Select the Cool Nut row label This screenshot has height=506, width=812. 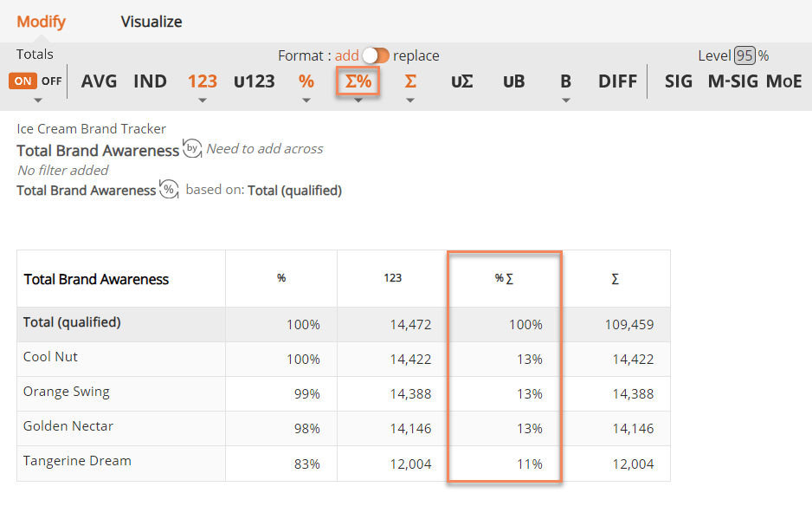click(x=50, y=357)
